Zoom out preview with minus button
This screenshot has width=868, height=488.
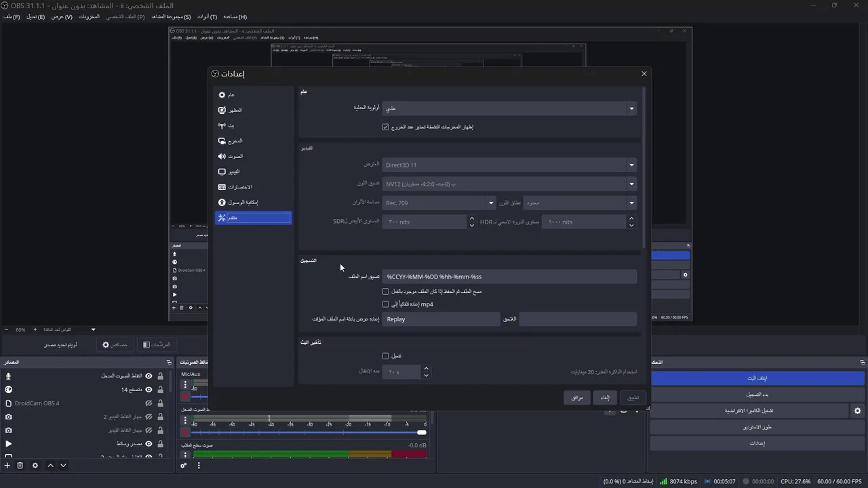6,330
